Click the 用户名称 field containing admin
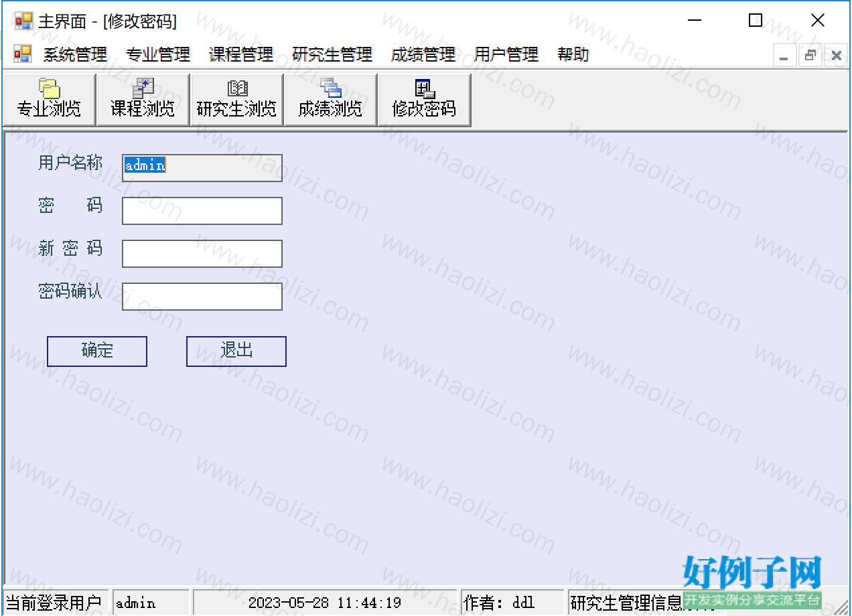The image size is (852, 616). click(x=202, y=168)
